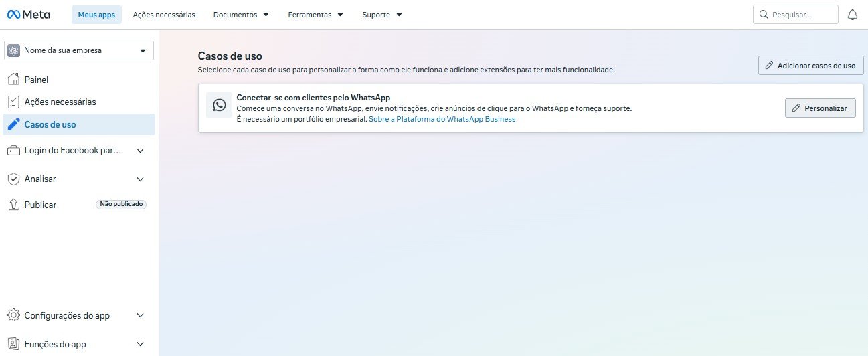This screenshot has height=356, width=868.
Task: Expand Login do Facebook chevron
Action: pos(140,151)
